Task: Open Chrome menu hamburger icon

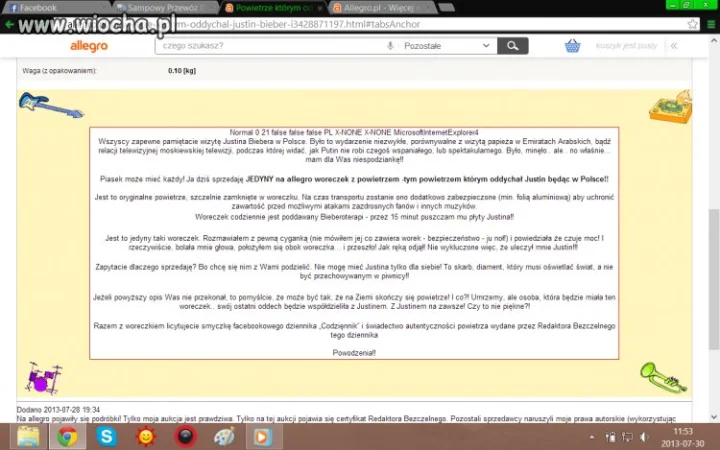Action: pos(711,24)
